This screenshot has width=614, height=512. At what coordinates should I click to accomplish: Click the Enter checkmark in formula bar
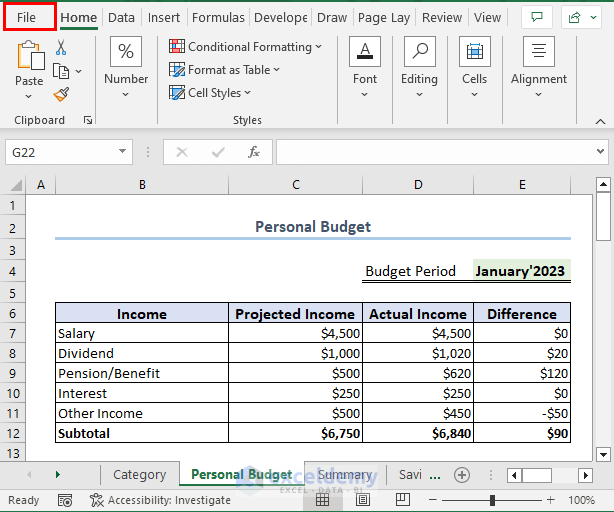pyautogui.click(x=218, y=152)
